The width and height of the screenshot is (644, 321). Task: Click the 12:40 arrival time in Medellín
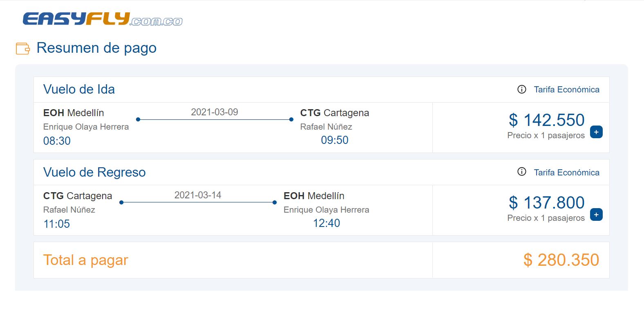(x=326, y=223)
